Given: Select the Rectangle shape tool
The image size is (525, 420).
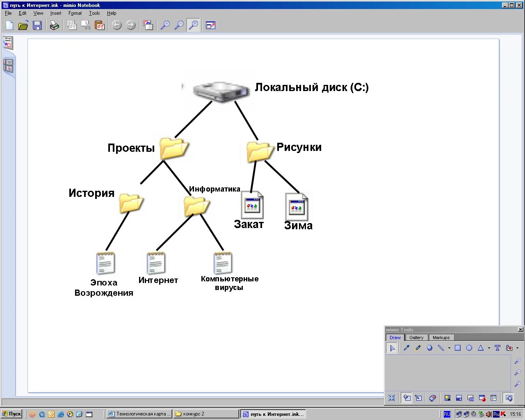Looking at the screenshot, I should pos(458,348).
